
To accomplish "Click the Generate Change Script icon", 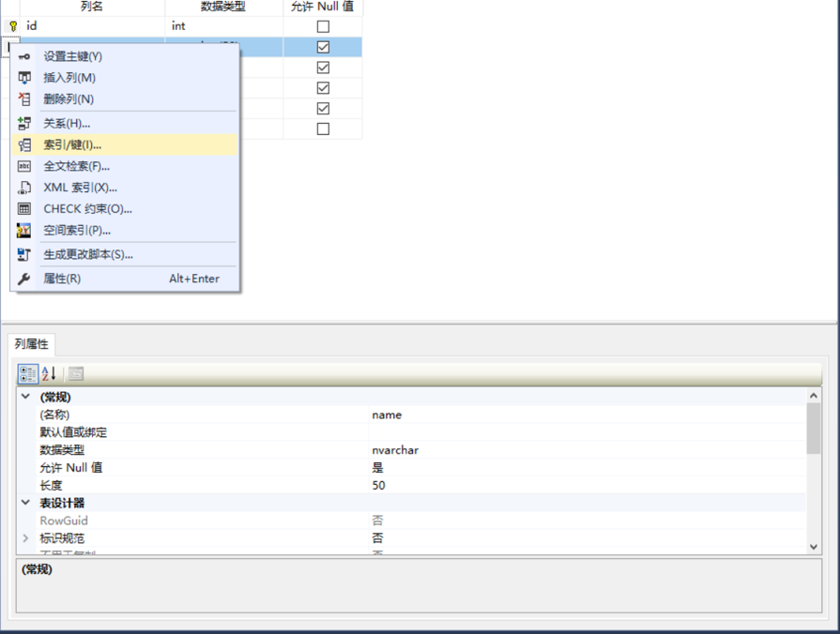I will click(x=24, y=255).
